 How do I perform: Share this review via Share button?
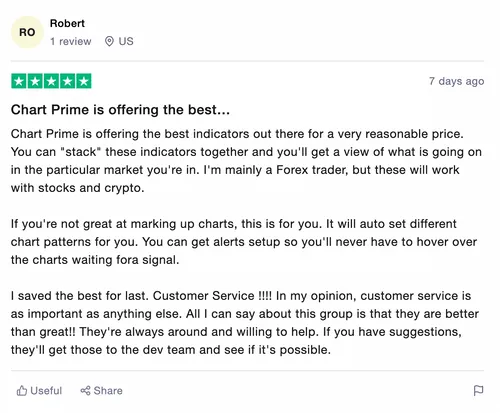pos(101,391)
